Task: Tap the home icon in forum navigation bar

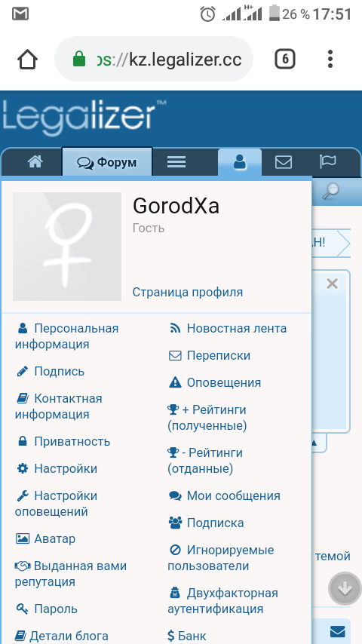Action: pos(35,162)
